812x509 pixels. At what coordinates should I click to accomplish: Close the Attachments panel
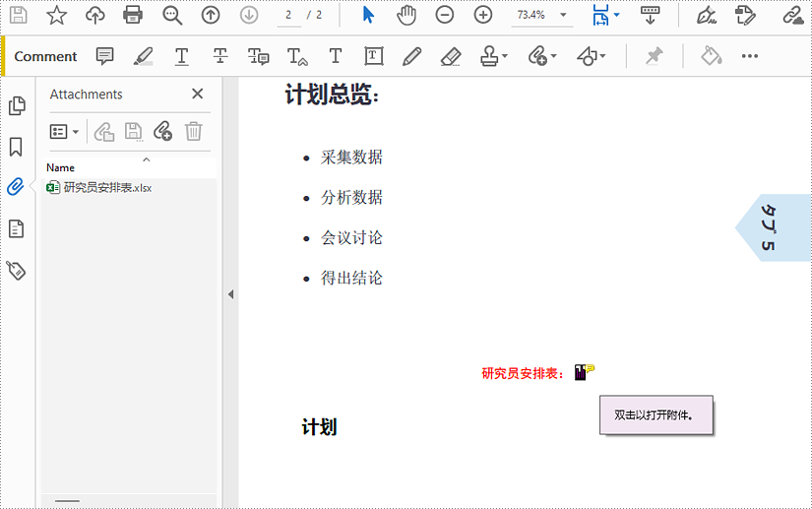(x=197, y=94)
